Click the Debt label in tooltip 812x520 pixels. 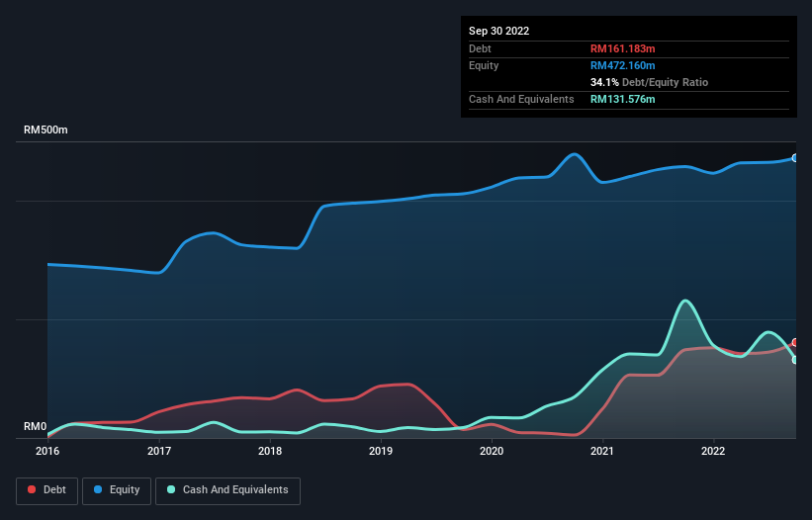pos(480,48)
